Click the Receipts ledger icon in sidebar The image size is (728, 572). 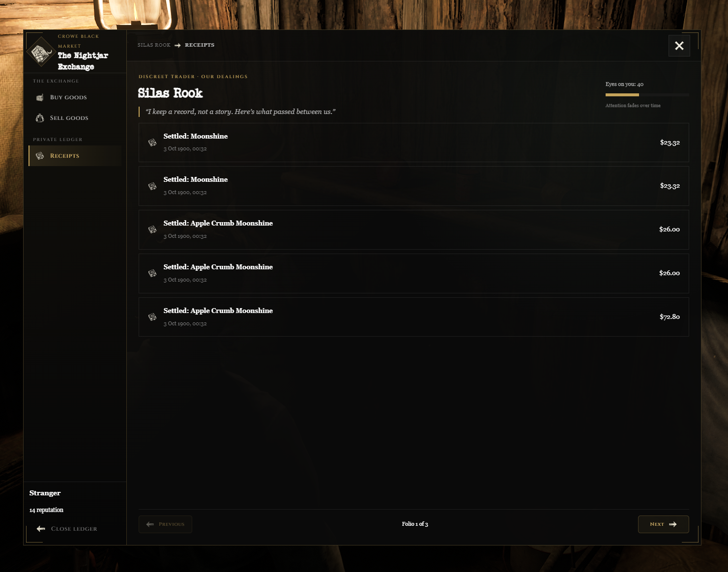point(40,156)
